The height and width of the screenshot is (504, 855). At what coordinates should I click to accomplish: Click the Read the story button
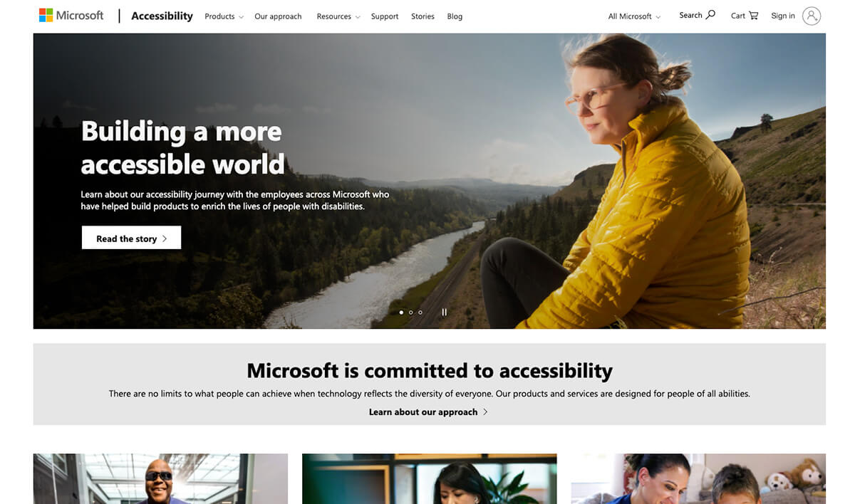[131, 238]
